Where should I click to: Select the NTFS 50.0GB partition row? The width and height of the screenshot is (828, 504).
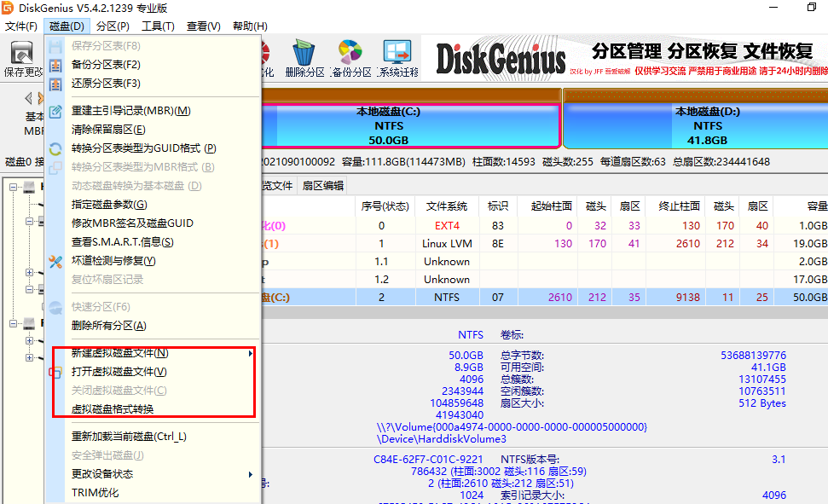544,298
